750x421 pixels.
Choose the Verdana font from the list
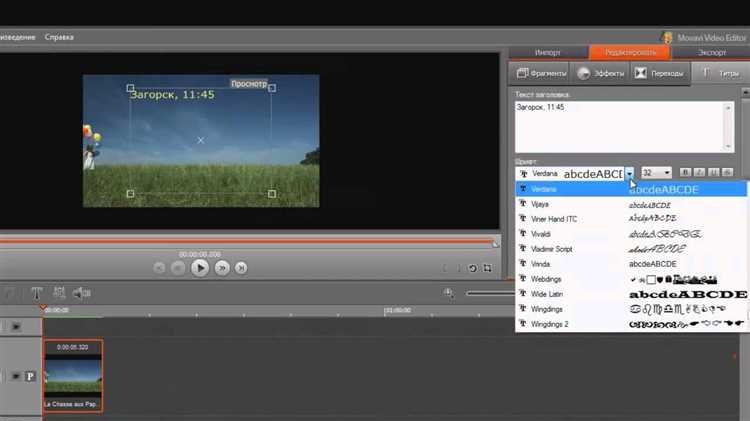pos(631,189)
